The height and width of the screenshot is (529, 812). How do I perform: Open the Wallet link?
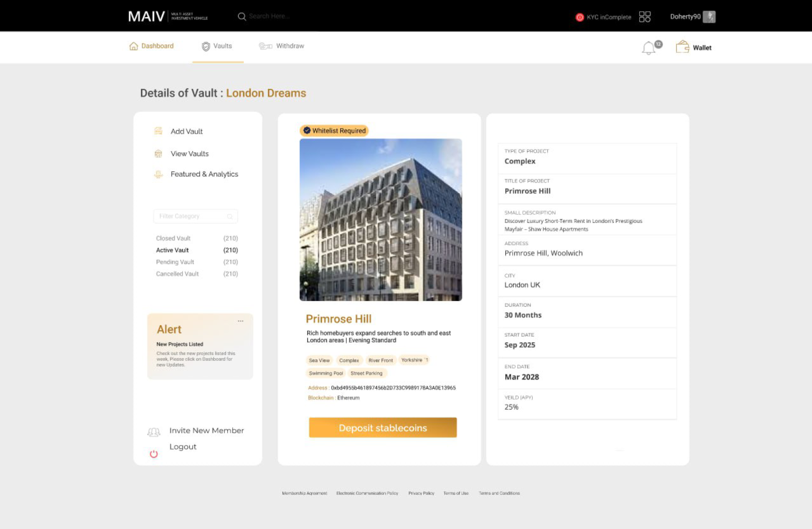tap(702, 48)
